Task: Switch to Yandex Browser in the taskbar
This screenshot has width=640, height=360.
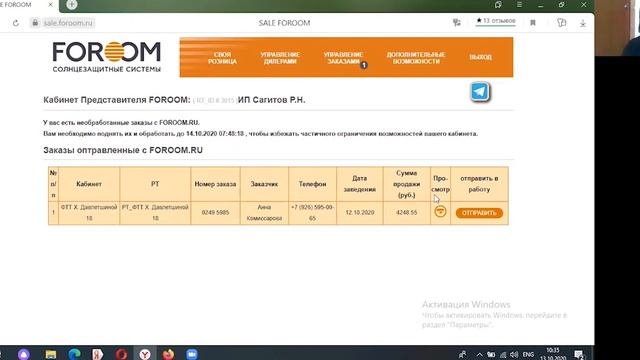Action: coord(144,354)
